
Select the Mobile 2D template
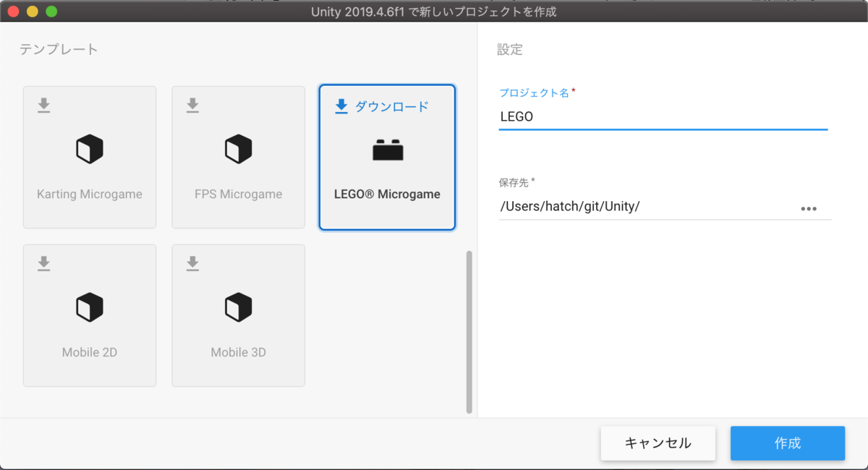89,315
